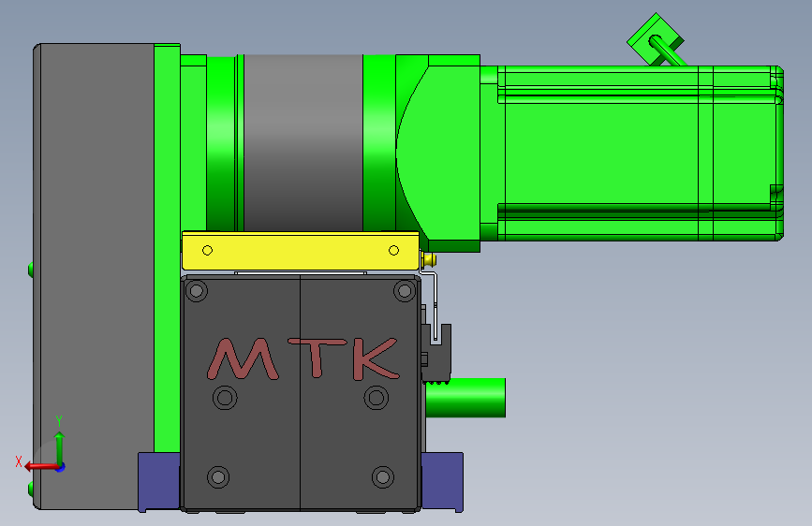Select top-right screw hole on black housing
This screenshot has width=812, height=526.
pos(405,291)
